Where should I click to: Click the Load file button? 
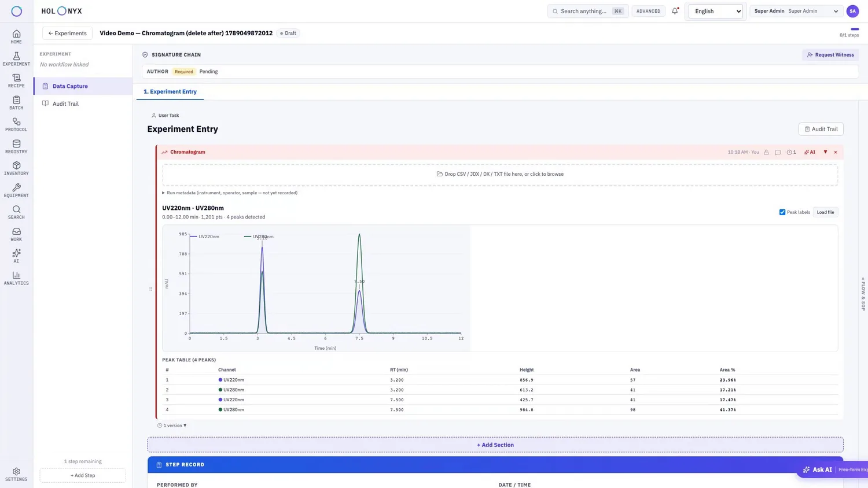coord(825,212)
